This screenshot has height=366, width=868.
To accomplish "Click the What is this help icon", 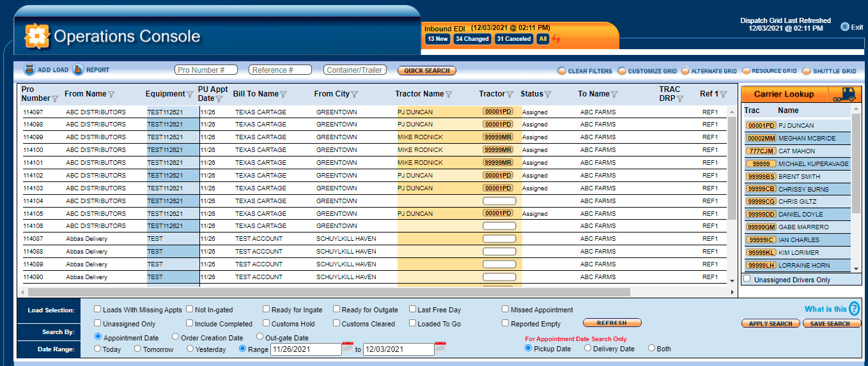I will (854, 309).
